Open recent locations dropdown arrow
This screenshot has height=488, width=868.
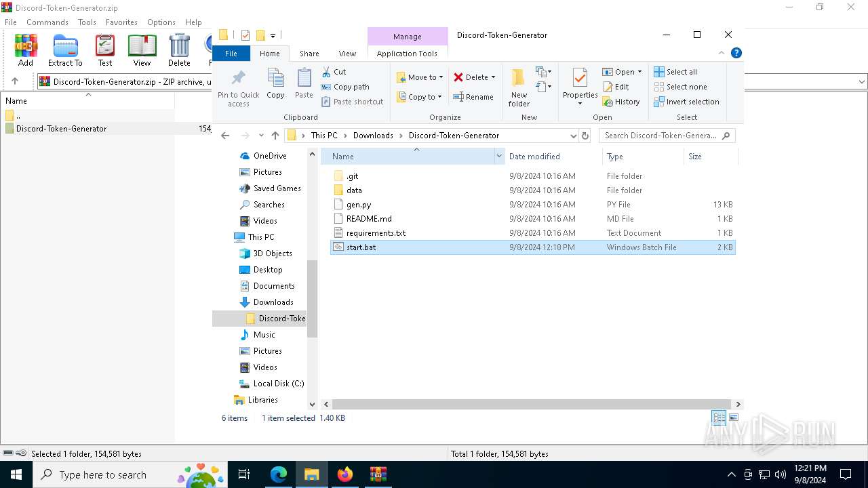click(261, 136)
